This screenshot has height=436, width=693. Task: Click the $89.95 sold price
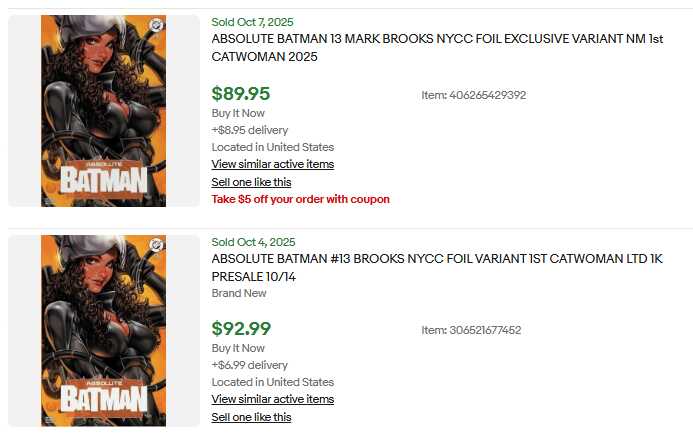[241, 94]
